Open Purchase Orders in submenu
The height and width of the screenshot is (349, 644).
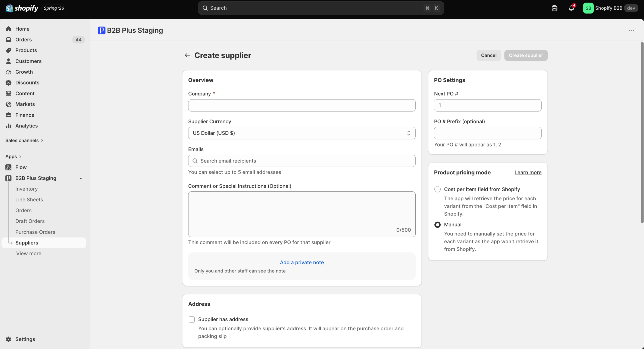[x=35, y=232]
